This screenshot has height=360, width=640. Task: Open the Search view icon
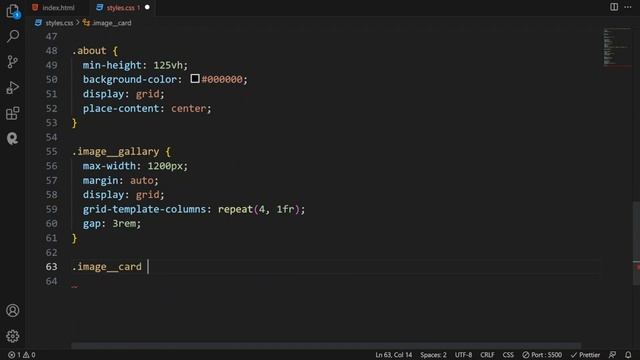(x=13, y=36)
